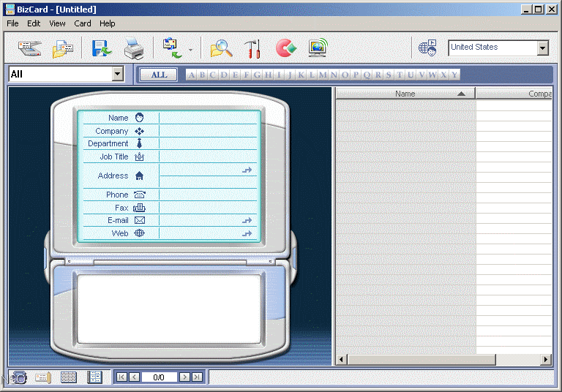The image size is (562, 392).
Task: Click the arrow in the Address row
Action: [x=247, y=170]
